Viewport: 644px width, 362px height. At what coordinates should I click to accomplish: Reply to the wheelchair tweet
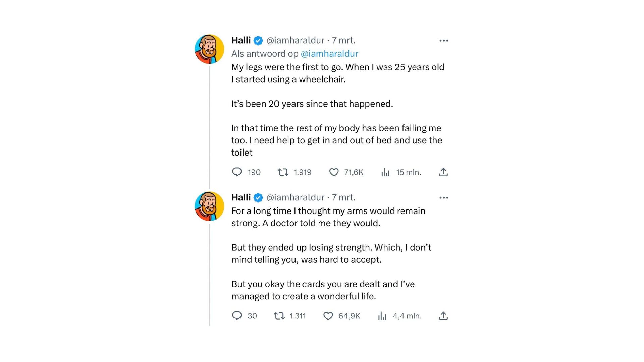click(237, 172)
